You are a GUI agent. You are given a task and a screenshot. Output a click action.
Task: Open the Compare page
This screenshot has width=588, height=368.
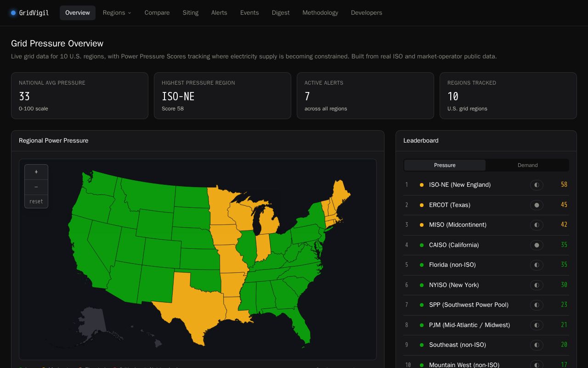point(157,13)
